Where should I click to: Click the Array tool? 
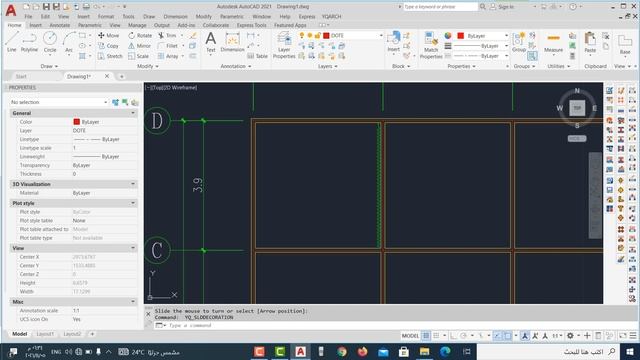(168, 56)
